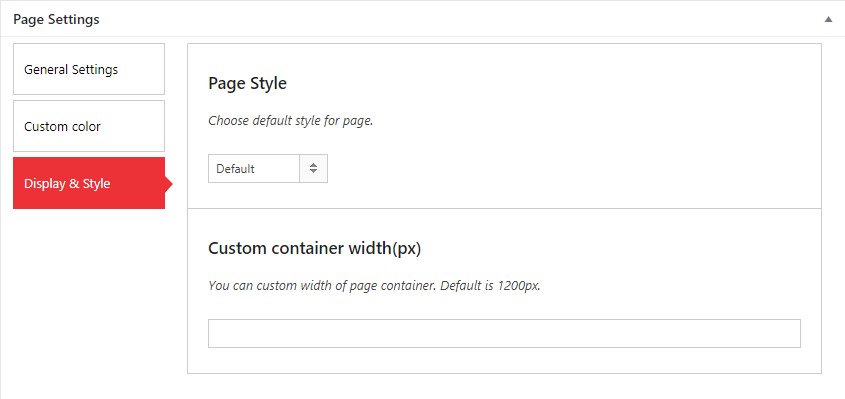Image resolution: width=845 pixels, height=399 pixels.
Task: Open the Page Style Default dropdown
Action: [x=268, y=168]
